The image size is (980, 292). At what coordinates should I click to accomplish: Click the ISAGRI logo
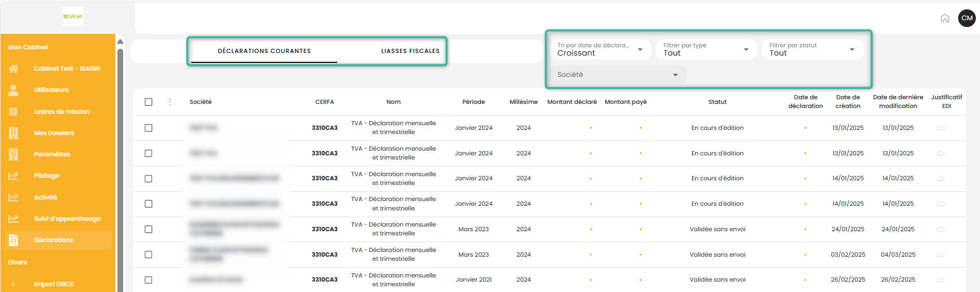pyautogui.click(x=73, y=17)
